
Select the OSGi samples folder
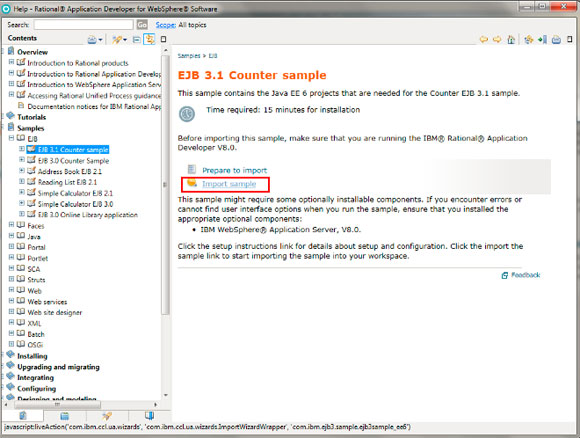[x=35, y=345]
